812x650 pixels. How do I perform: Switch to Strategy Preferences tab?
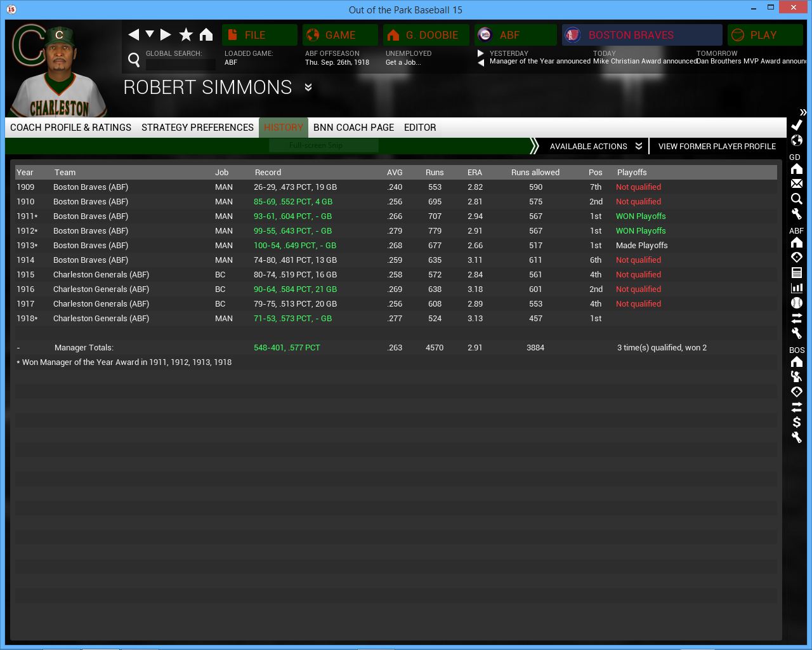click(x=197, y=128)
